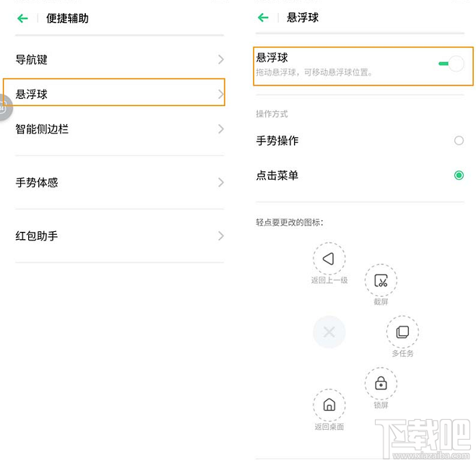The height and width of the screenshot is (463, 476).
Task: Open 智能侧边栏 chevron
Action: point(221,129)
